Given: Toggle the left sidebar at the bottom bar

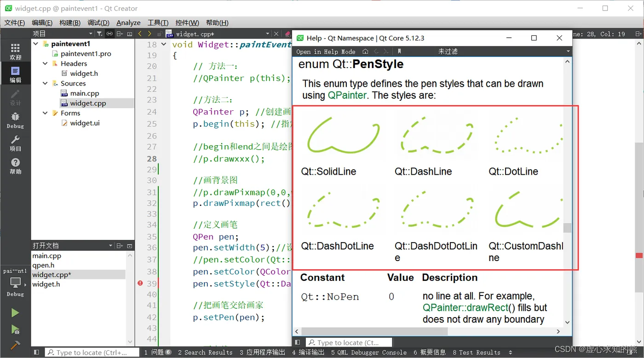Looking at the screenshot, I should point(36,352).
